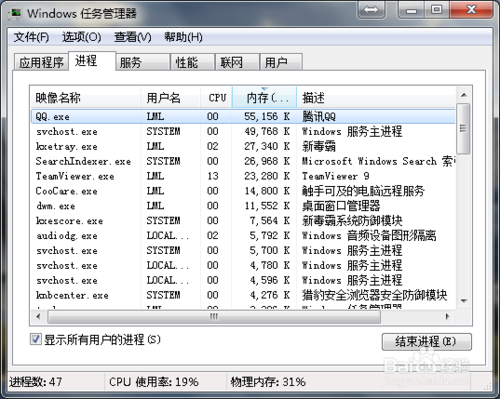Image resolution: width=500 pixels, height=399 pixels.
Task: Select the dwm.exe process
Action: click(243, 206)
